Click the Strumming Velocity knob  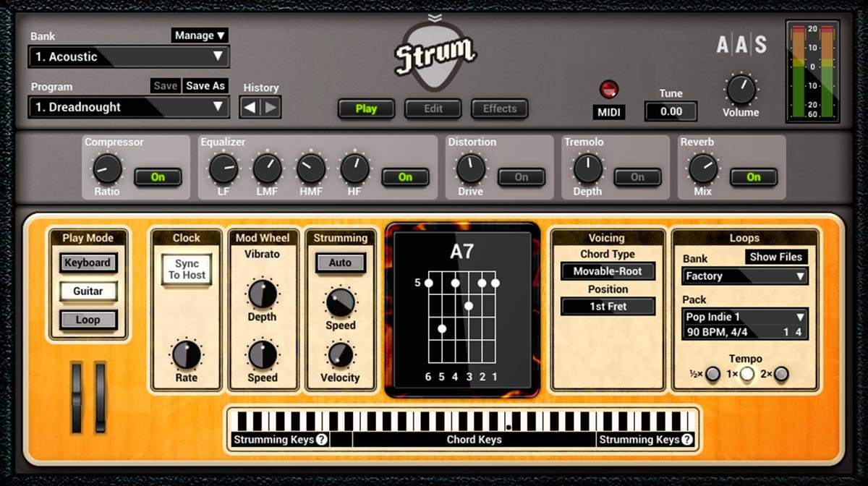click(x=340, y=355)
